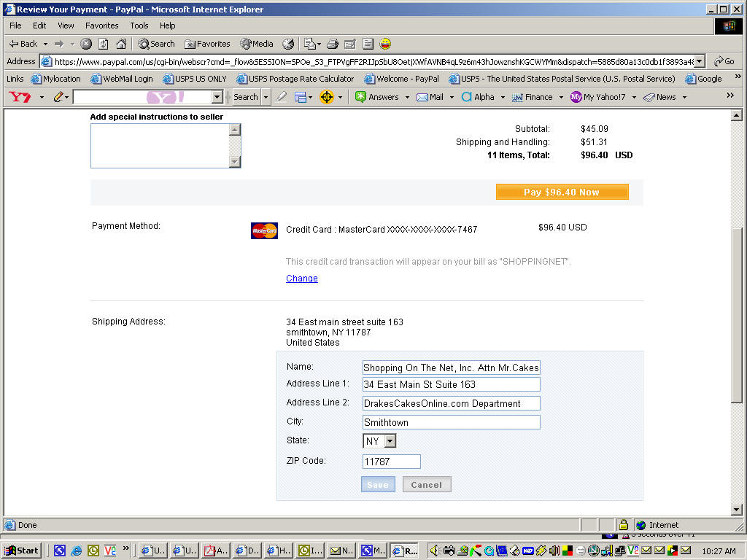Open Yahoo Mail toolbar button
This screenshot has width=747, height=560.
430,97
